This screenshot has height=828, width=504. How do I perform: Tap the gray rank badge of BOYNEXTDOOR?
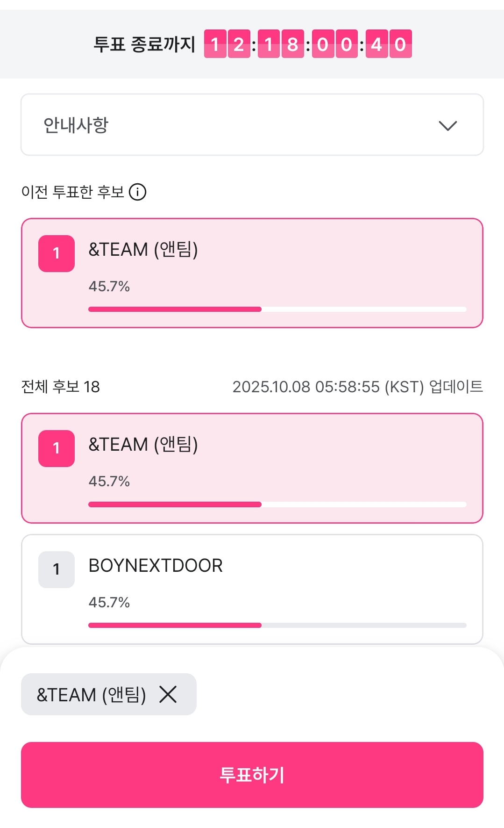pyautogui.click(x=57, y=569)
